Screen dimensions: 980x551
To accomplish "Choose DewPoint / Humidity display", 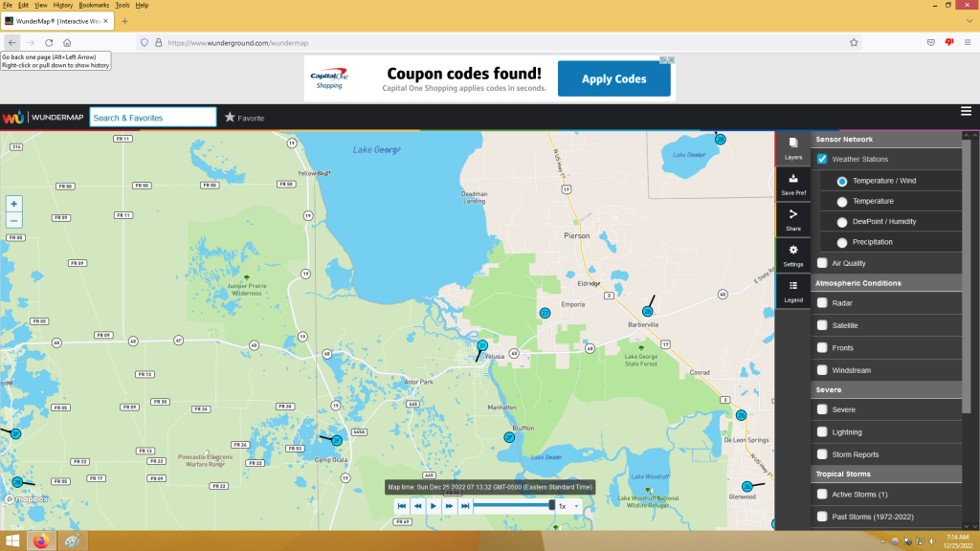I will point(842,222).
